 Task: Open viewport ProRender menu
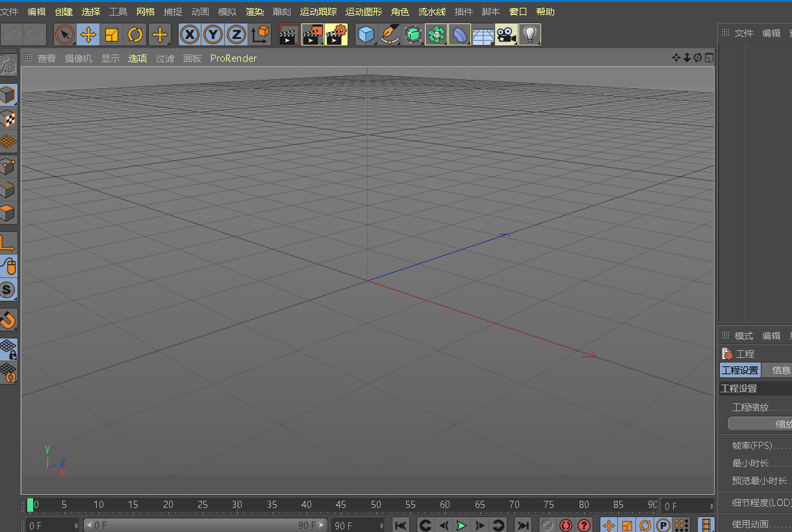233,58
